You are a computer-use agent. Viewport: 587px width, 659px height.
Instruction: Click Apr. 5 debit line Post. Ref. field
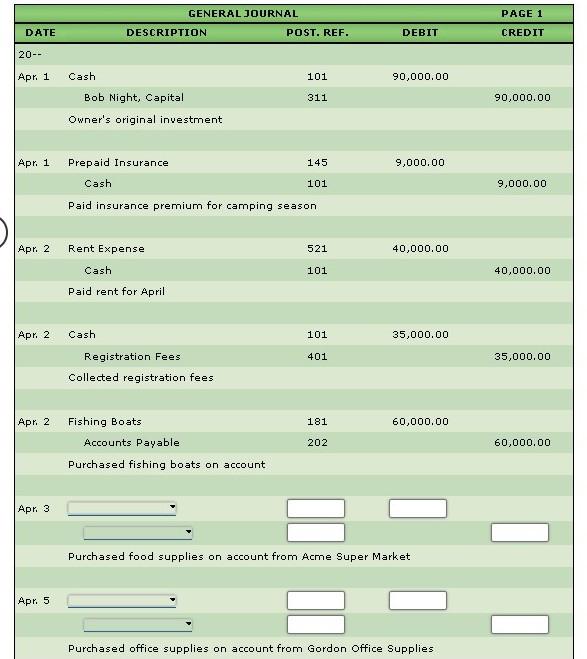[x=316, y=600]
